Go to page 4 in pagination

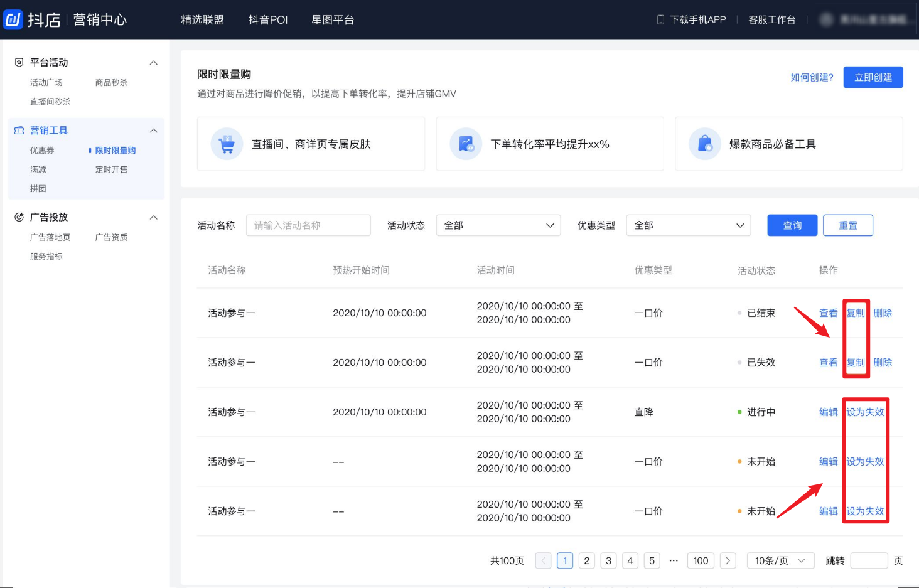point(630,560)
